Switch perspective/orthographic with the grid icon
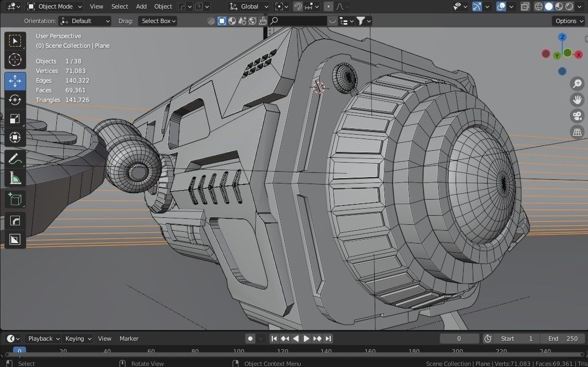The image size is (588, 367). (577, 132)
